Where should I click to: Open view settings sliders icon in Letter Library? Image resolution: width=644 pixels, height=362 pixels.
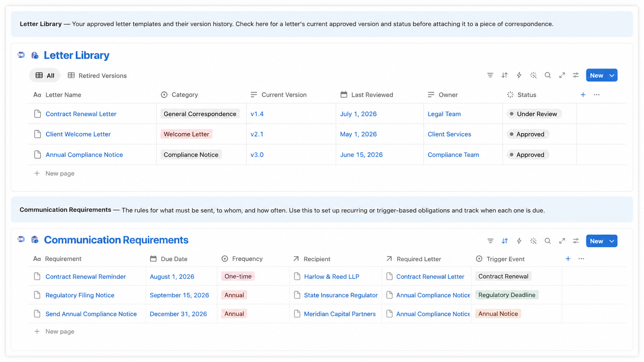coord(576,75)
